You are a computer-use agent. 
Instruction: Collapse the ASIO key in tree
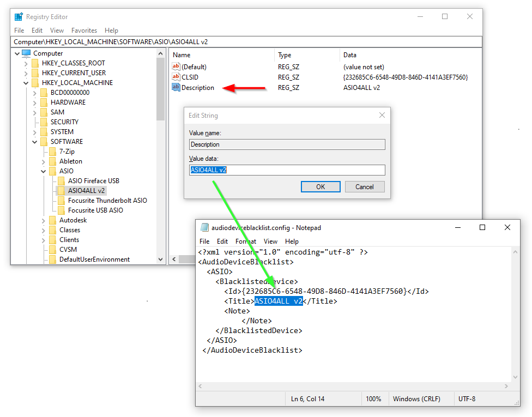tap(43, 171)
